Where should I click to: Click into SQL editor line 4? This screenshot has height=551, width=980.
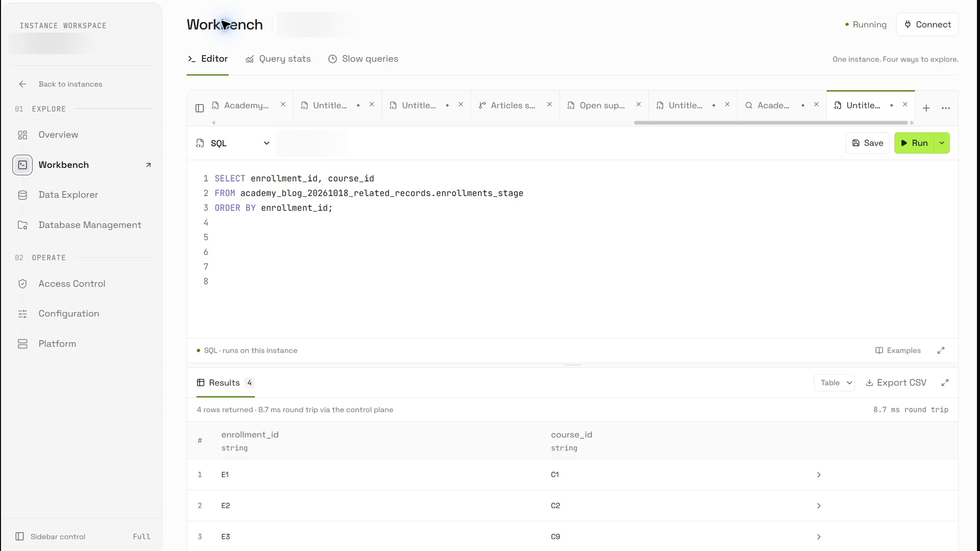[x=582, y=223]
